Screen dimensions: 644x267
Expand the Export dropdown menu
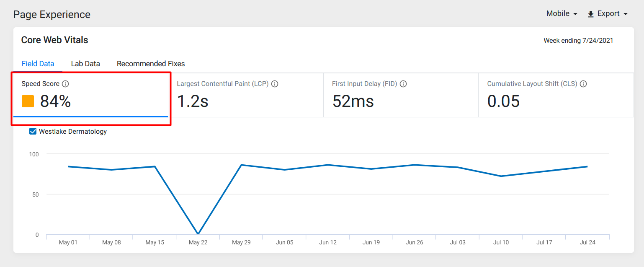(x=608, y=14)
